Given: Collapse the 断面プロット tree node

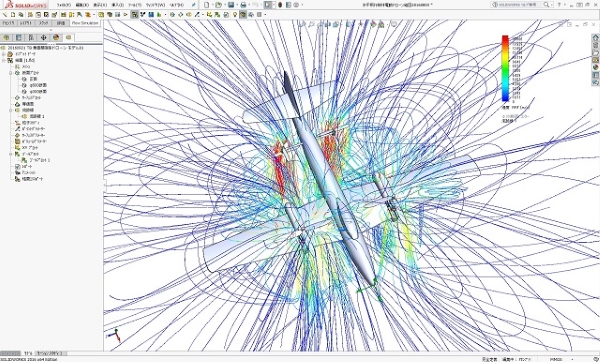Looking at the screenshot, I should click(x=11, y=73).
